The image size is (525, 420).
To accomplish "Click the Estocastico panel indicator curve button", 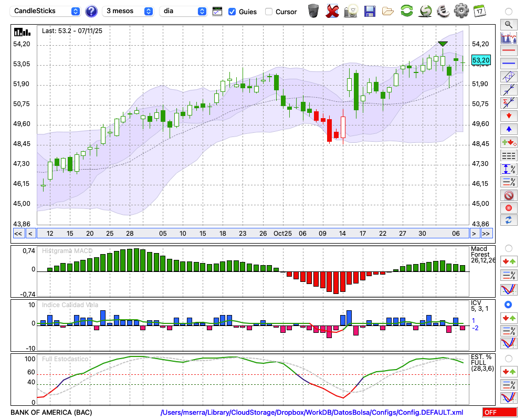I will pyautogui.click(x=509, y=398).
